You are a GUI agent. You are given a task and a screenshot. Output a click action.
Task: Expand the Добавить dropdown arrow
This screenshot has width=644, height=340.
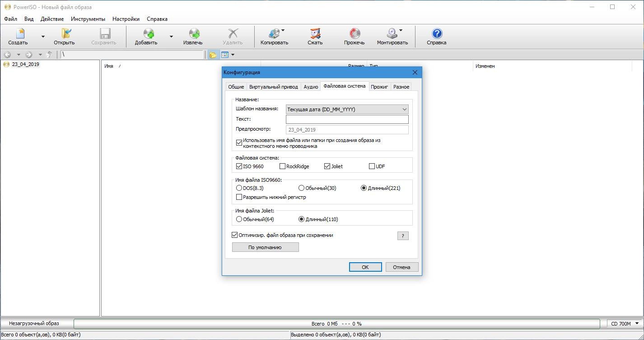[x=171, y=36]
